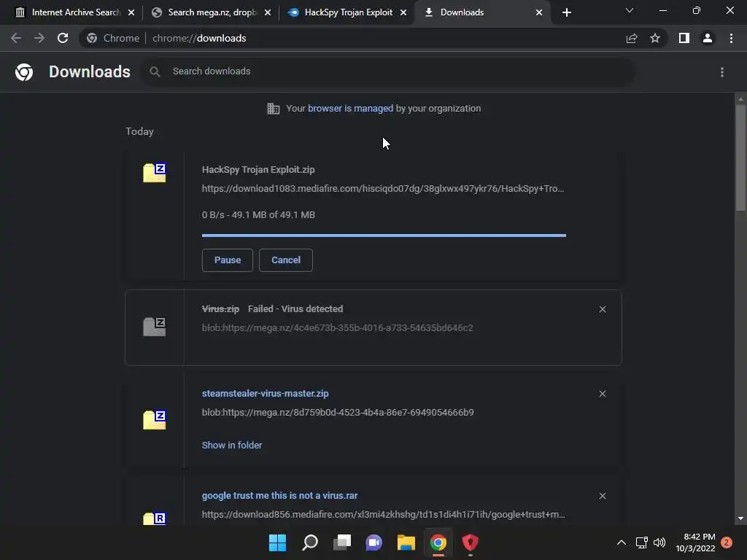Open the Chrome three-dot menu
The height and width of the screenshot is (560, 747).
click(x=731, y=38)
